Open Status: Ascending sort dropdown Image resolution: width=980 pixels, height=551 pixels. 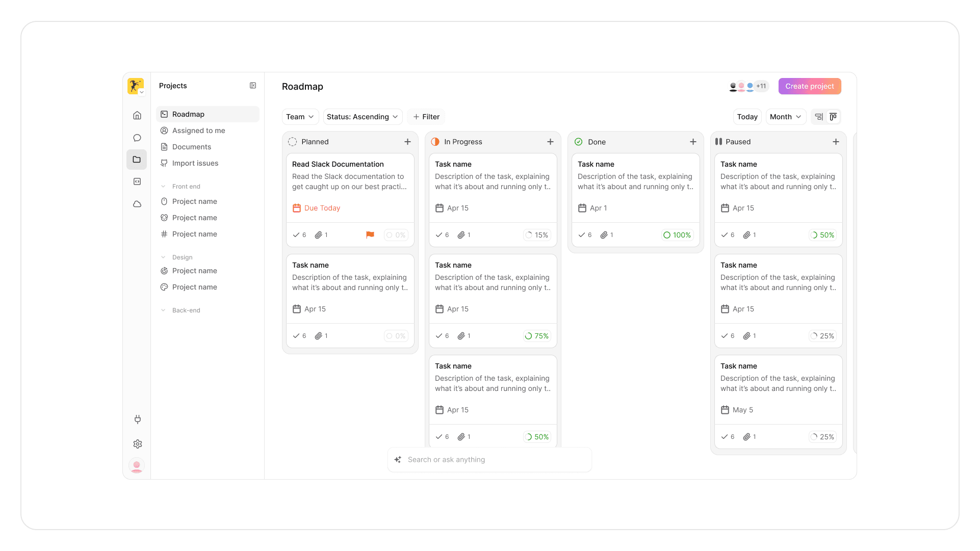(362, 117)
